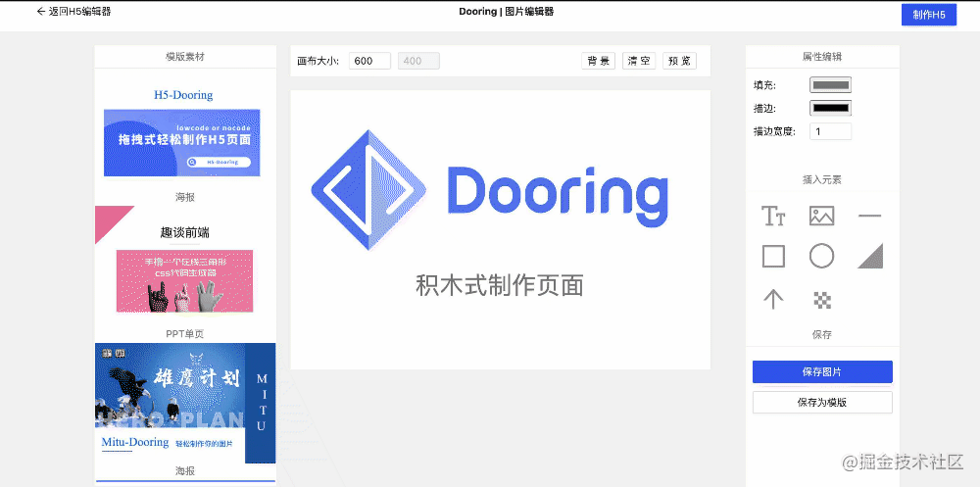980x487 pixels.
Task: Insert an arrow element
Action: pyautogui.click(x=773, y=300)
